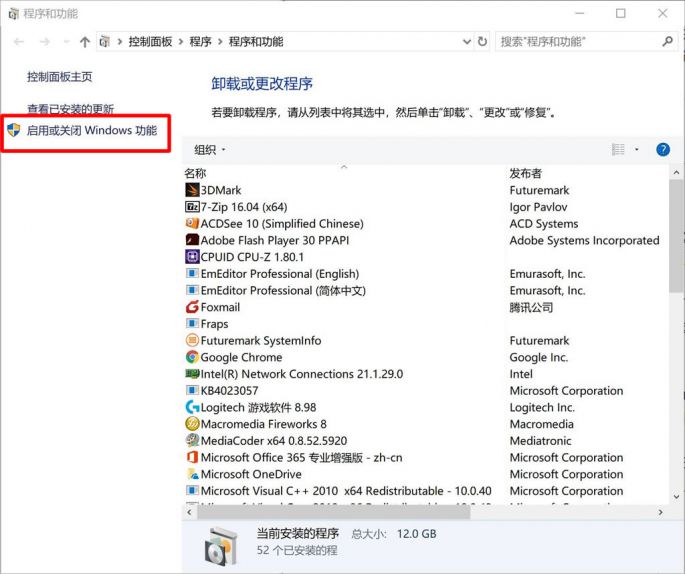Click the 程序和功能 breadcrumb
Screen dimensions: 685x574
click(256, 42)
